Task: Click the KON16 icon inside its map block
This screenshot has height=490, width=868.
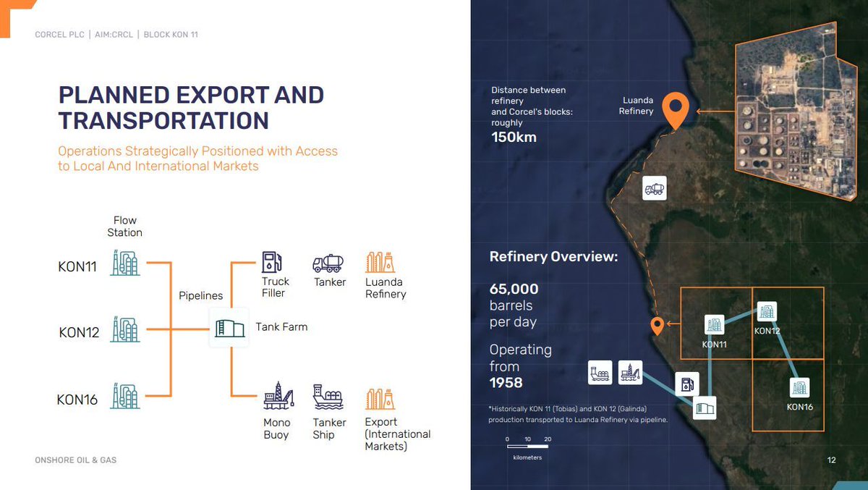Action: pyautogui.click(x=799, y=387)
